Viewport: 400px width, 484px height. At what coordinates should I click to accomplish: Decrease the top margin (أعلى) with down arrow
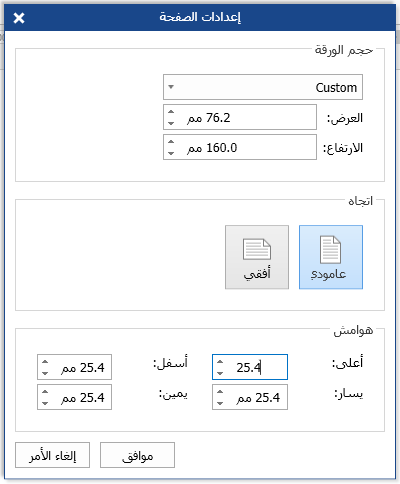coord(220,373)
